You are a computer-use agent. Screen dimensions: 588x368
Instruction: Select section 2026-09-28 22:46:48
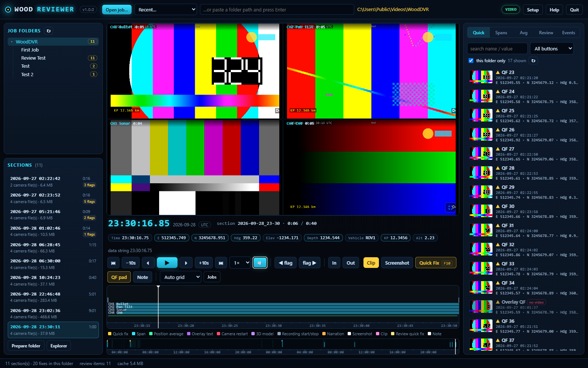coord(53,297)
